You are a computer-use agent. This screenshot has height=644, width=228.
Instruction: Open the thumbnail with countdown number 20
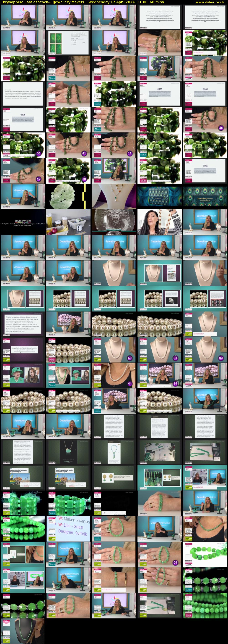click(68, 171)
